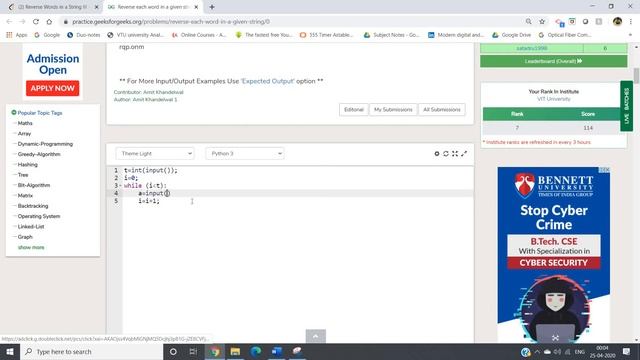Open the ENG language indicator
640x360 pixels.
[580, 351]
